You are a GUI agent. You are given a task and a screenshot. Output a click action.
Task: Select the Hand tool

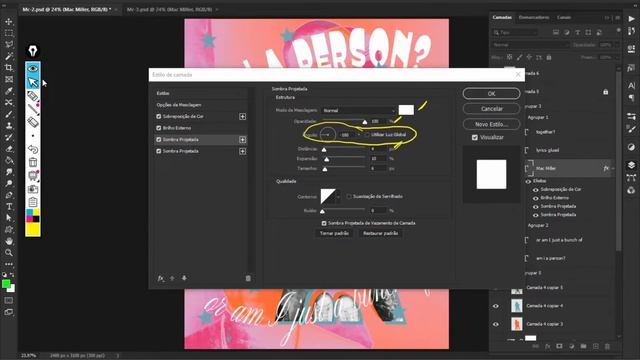coord(9,241)
